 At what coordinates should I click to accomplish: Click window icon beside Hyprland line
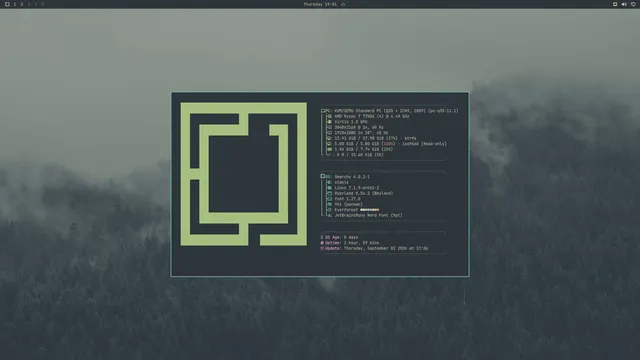[329, 193]
